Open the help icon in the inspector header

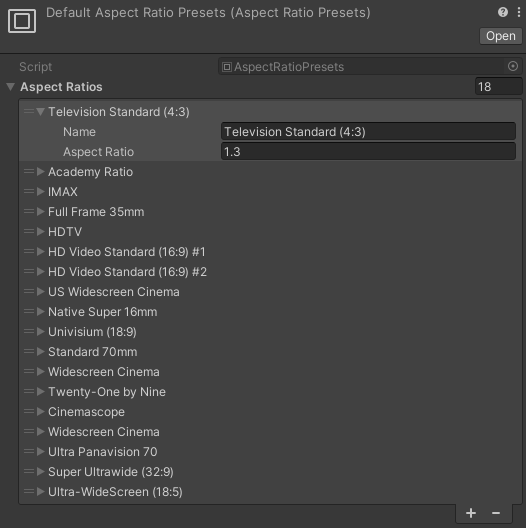pos(502,12)
